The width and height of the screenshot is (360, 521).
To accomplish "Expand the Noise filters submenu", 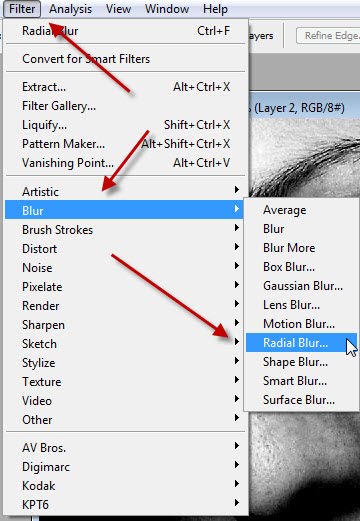I will pyautogui.click(x=126, y=268).
